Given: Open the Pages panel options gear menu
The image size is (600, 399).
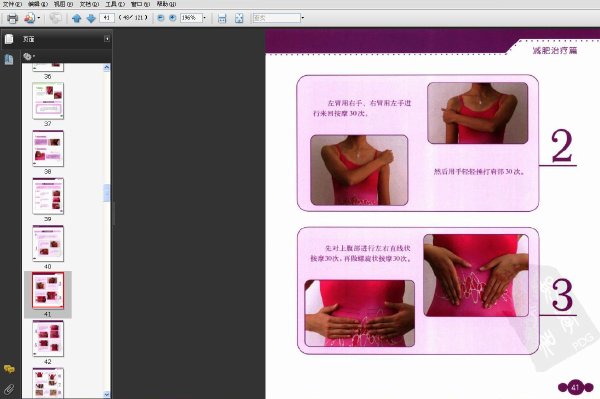Looking at the screenshot, I should (x=28, y=57).
